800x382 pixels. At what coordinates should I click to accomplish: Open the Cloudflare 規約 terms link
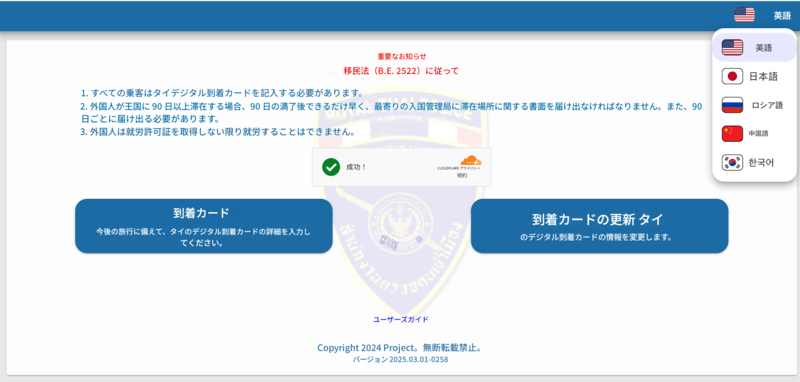462,175
